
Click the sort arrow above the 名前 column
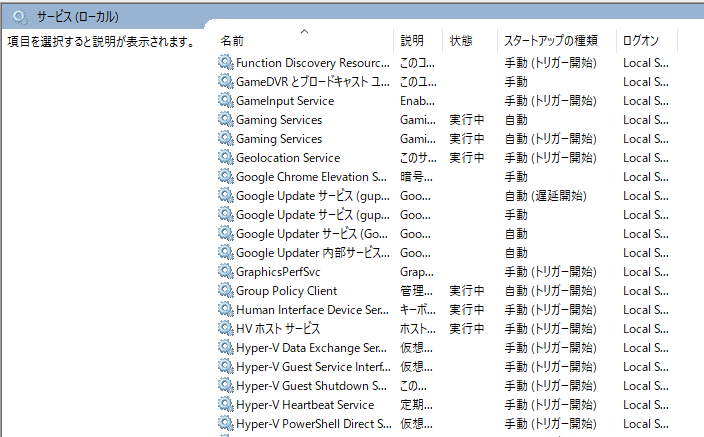(x=304, y=31)
